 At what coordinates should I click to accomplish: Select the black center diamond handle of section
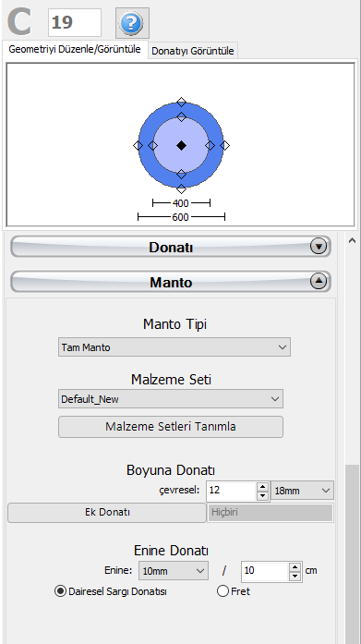pyautogui.click(x=181, y=145)
